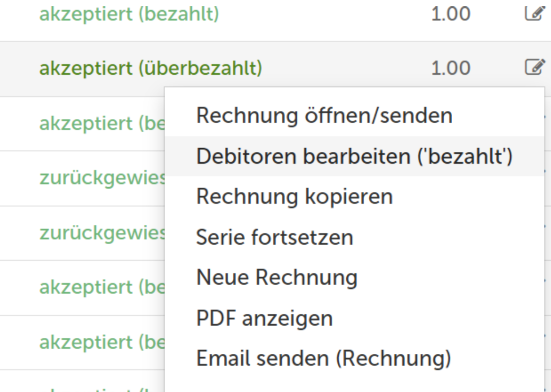The width and height of the screenshot is (551, 392).
Task: Click 'zurückgewies' status just above 'Rechnung kopieren' level
Action: pyautogui.click(x=102, y=178)
